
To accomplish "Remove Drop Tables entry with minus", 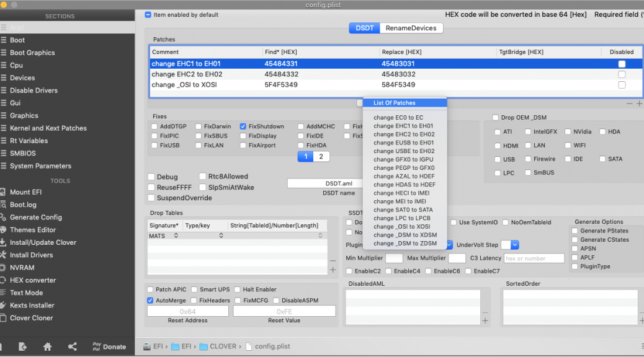I will (x=333, y=260).
